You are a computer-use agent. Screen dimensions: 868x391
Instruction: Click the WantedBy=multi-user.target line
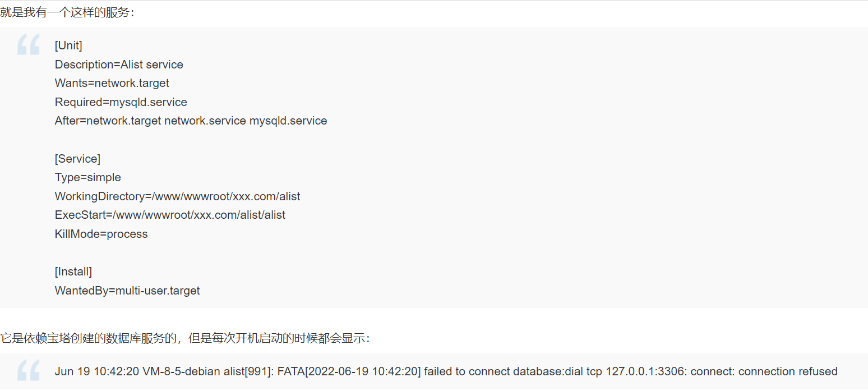[127, 291]
